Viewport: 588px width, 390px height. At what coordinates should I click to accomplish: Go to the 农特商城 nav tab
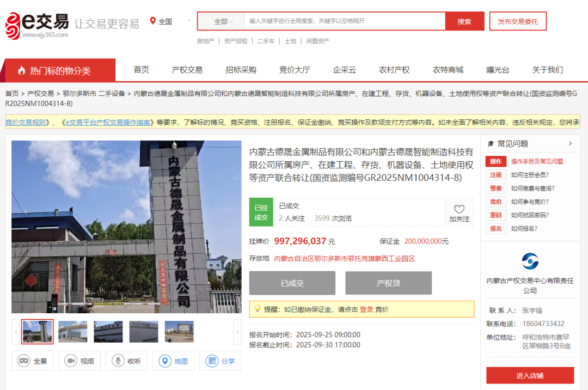coord(448,70)
